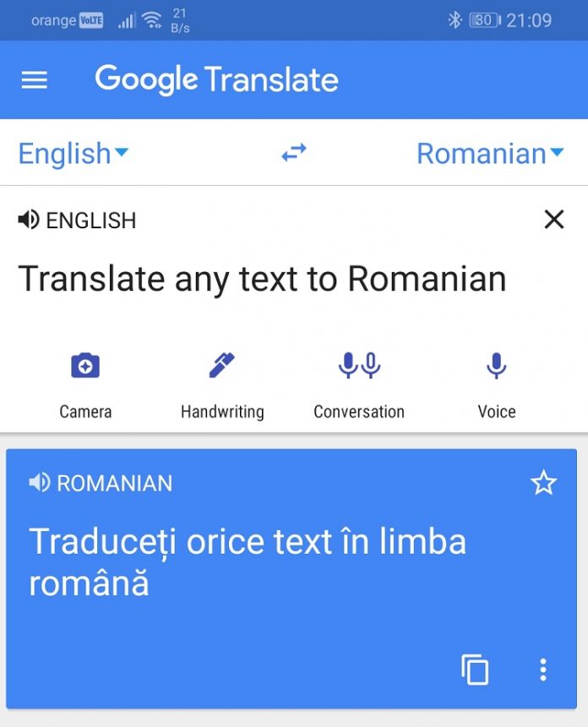
Task: Swap the translation languages
Action: point(293,153)
